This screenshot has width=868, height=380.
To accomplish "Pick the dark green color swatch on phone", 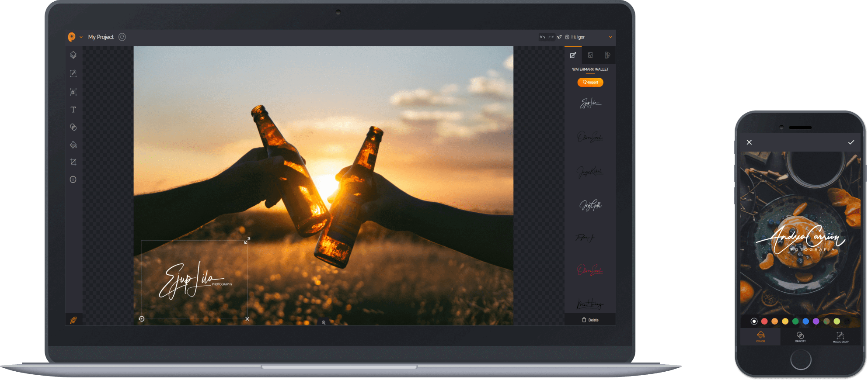I will pyautogui.click(x=795, y=321).
